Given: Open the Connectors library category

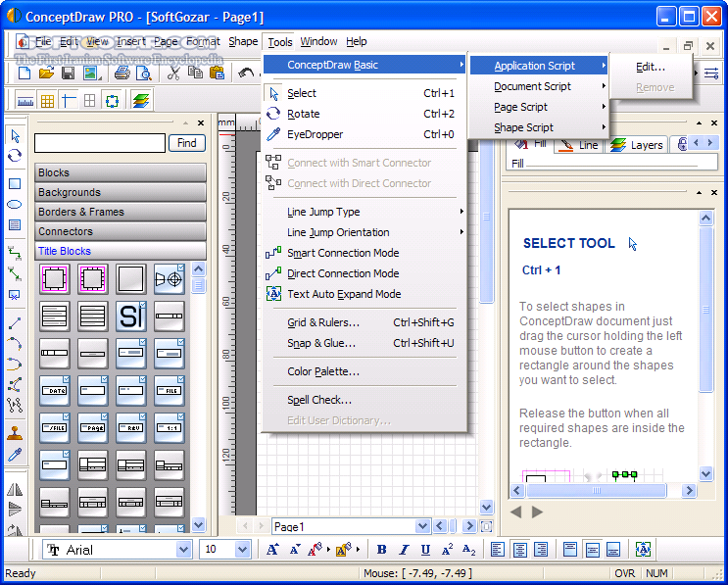Looking at the screenshot, I should click(121, 231).
